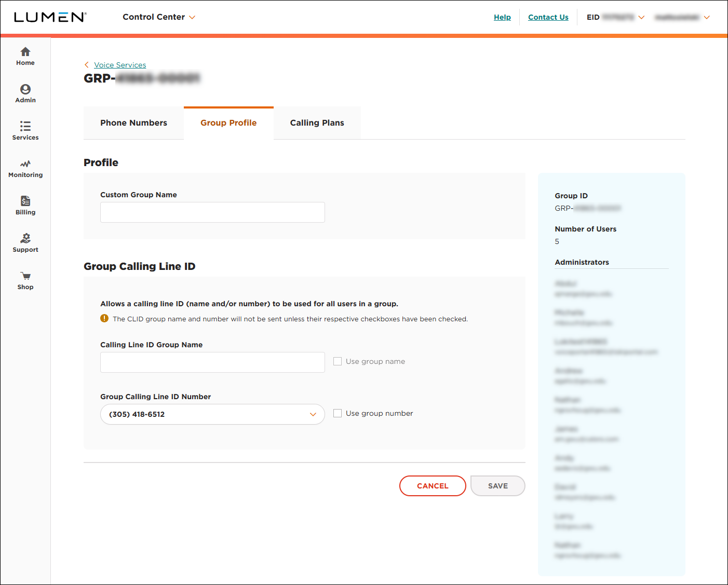This screenshot has width=728, height=585.
Task: Click the orange alert icon near CLID warning
Action: click(104, 318)
